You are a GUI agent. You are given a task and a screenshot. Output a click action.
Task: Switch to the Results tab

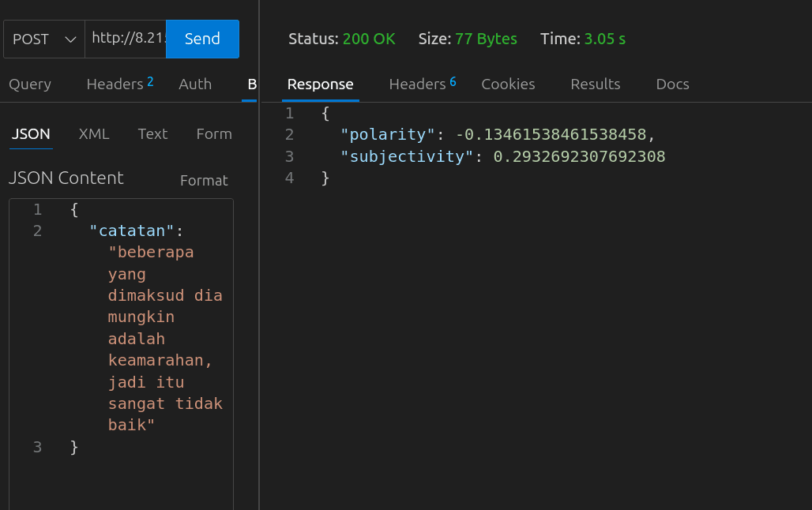pos(595,84)
